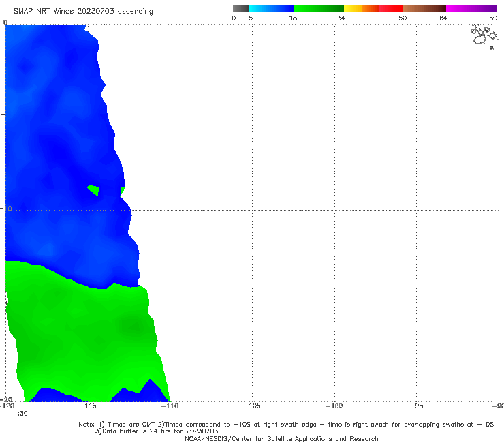
Task: Click the '34' label under the color bar
Action: [341, 18]
